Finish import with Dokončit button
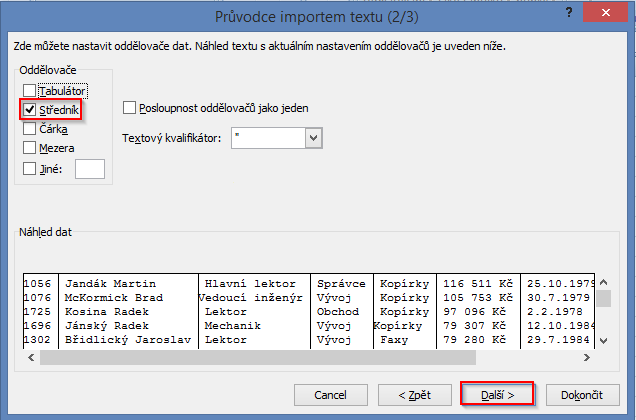The image size is (636, 420). pos(582,395)
